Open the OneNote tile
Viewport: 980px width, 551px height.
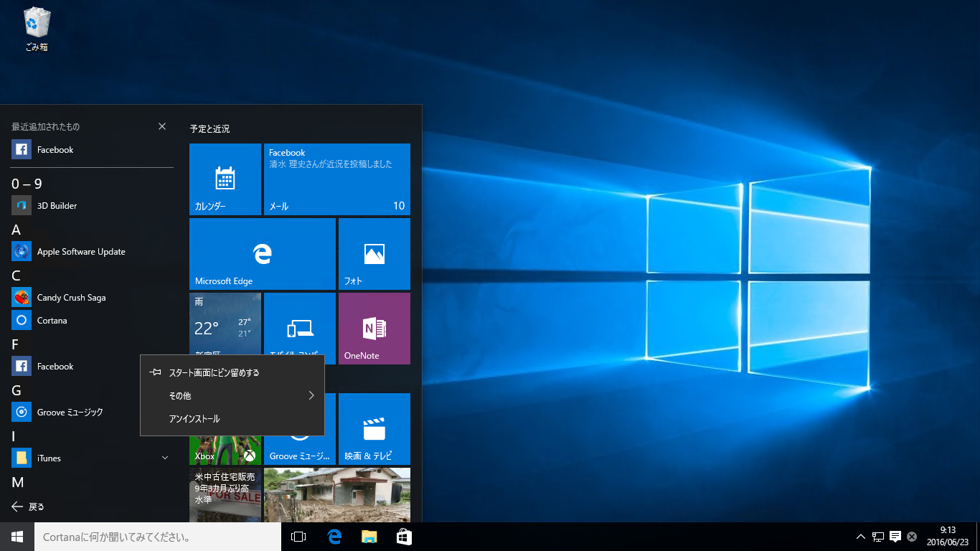coord(374,329)
